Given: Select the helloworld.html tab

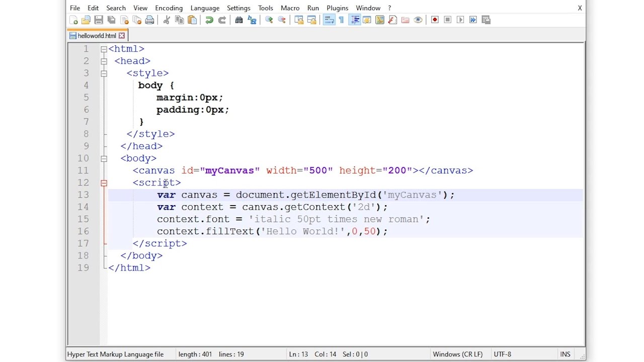Looking at the screenshot, I should pos(97,36).
